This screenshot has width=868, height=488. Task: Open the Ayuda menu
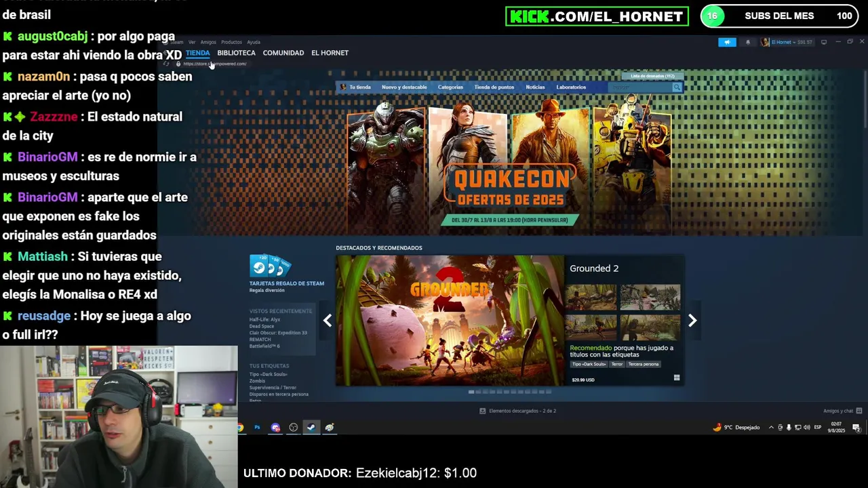pyautogui.click(x=254, y=42)
